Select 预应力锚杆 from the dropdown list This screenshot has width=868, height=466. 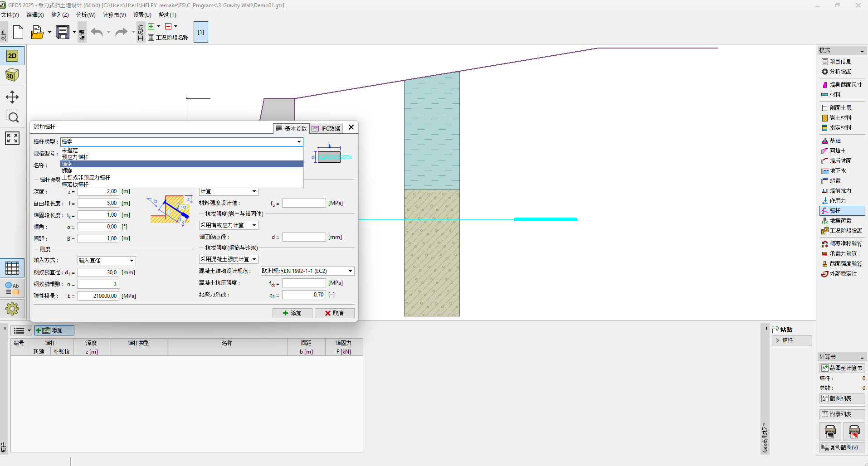(75, 157)
